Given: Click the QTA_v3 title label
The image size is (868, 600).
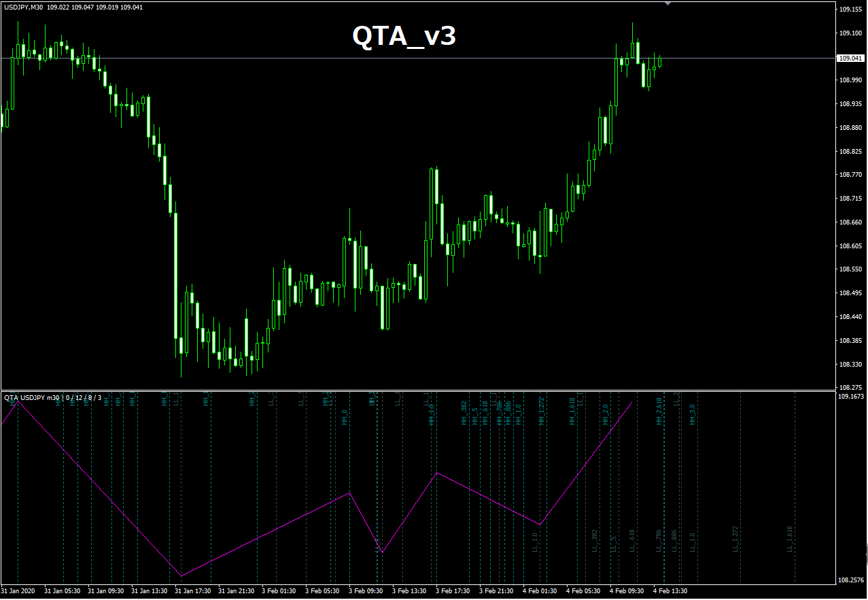Looking at the screenshot, I should point(404,36).
